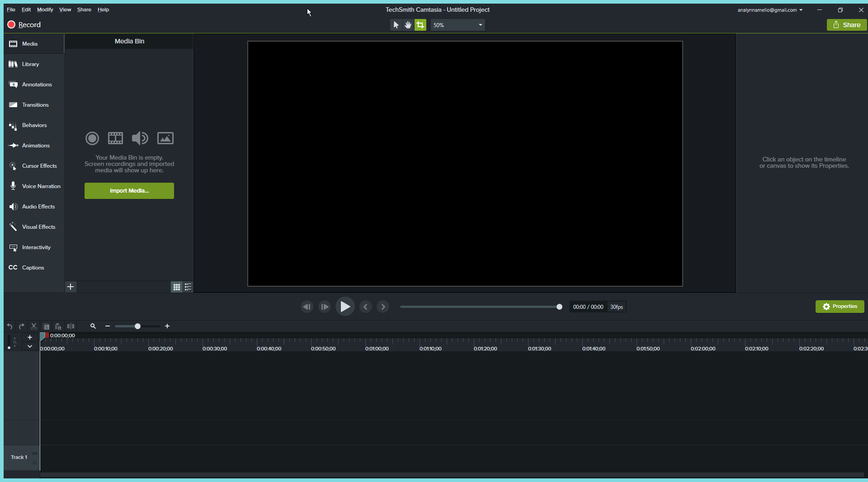The width and height of the screenshot is (868, 482).
Task: Open the Behaviors panel
Action: [34, 125]
